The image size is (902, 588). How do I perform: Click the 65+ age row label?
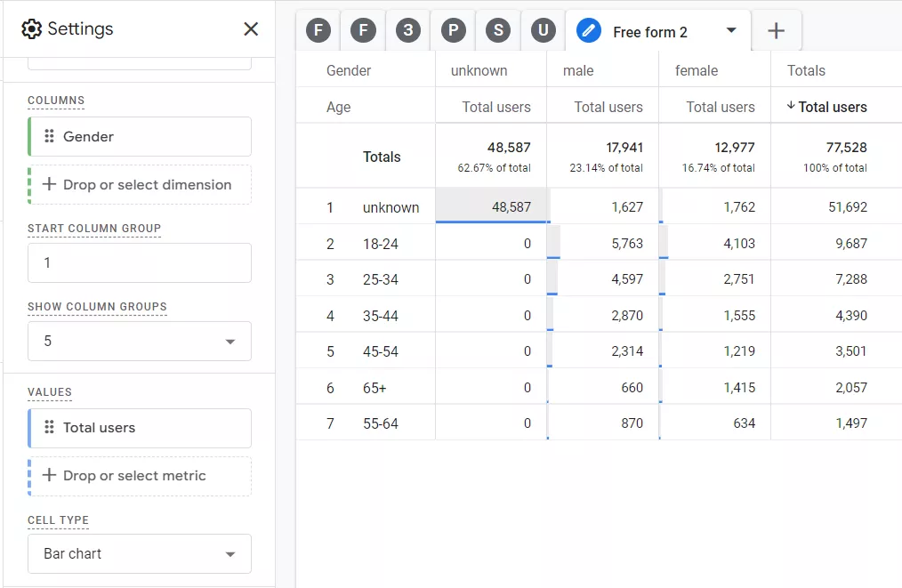tap(374, 388)
